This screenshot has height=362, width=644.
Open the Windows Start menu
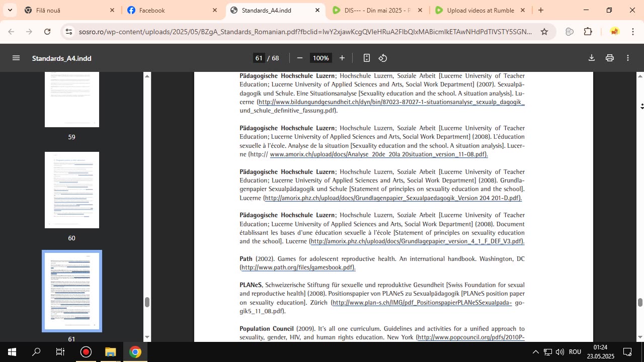pyautogui.click(x=12, y=352)
